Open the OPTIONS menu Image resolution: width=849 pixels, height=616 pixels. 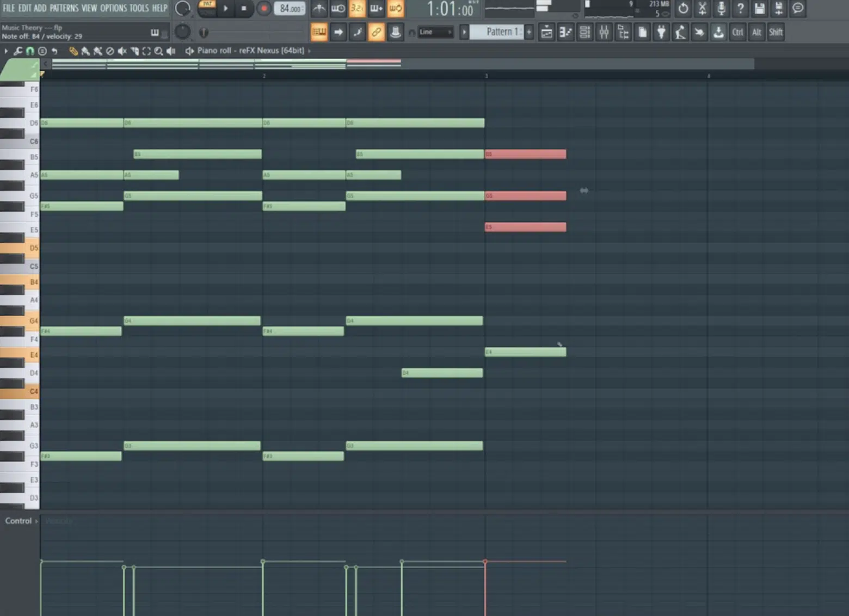coord(113,8)
